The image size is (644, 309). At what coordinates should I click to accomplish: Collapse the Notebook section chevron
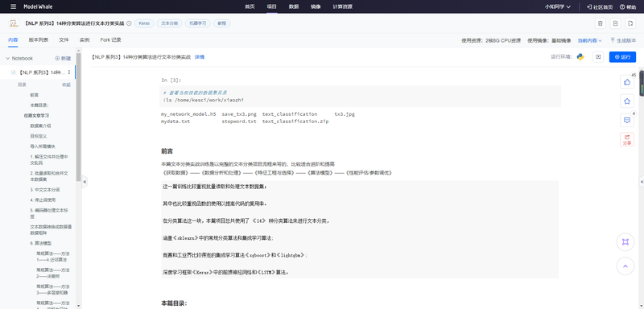7,58
